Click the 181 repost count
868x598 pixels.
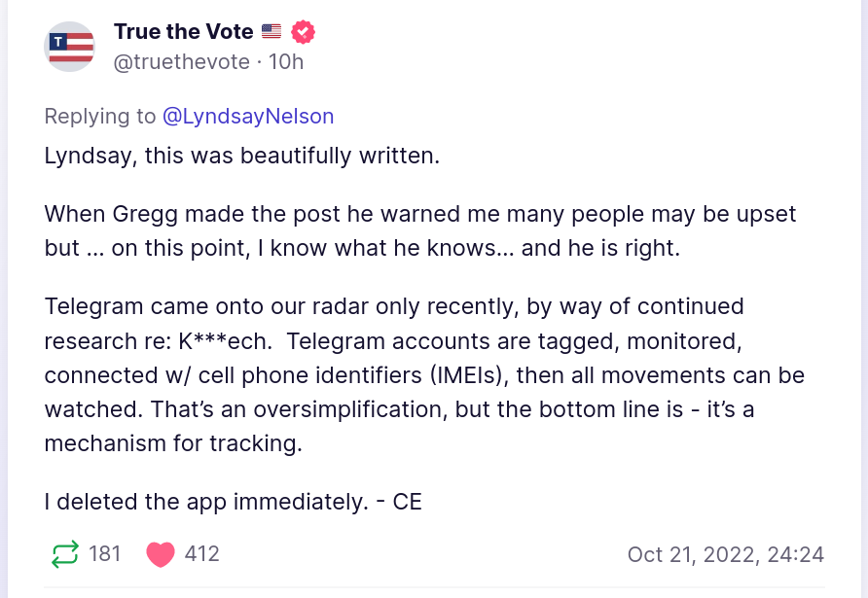[105, 554]
